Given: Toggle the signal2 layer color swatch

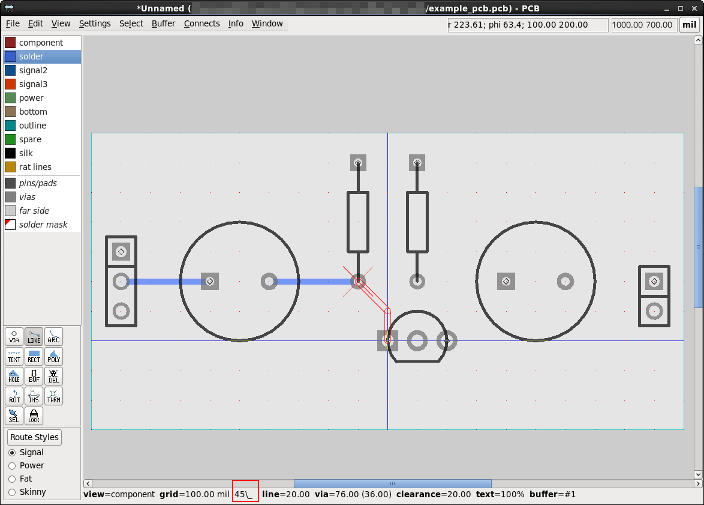Looking at the screenshot, I should point(10,70).
